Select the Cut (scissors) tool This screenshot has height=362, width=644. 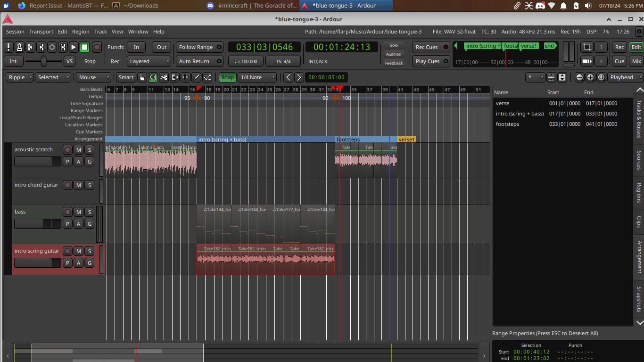tap(164, 77)
